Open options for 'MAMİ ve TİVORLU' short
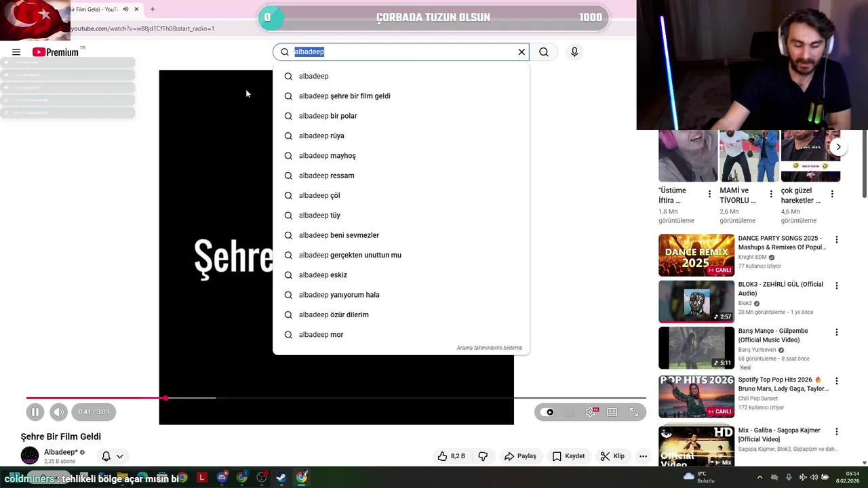This screenshot has height=488, width=868. [771, 194]
